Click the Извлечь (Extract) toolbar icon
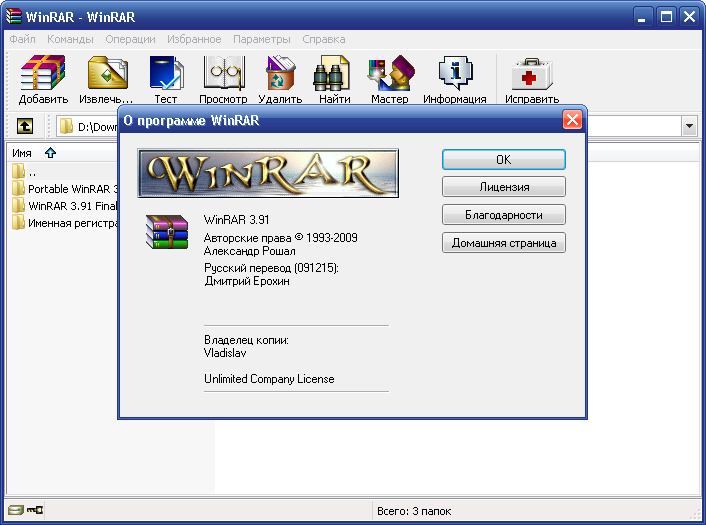 106,79
